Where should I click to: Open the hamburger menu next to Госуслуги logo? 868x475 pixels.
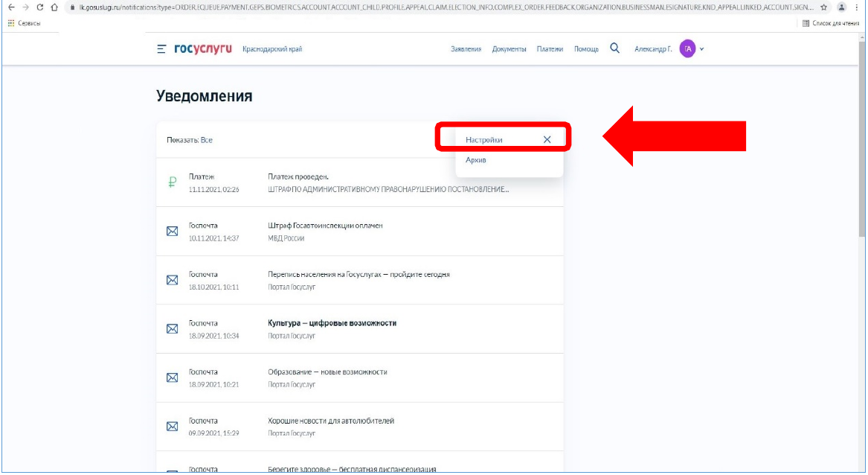(x=161, y=49)
